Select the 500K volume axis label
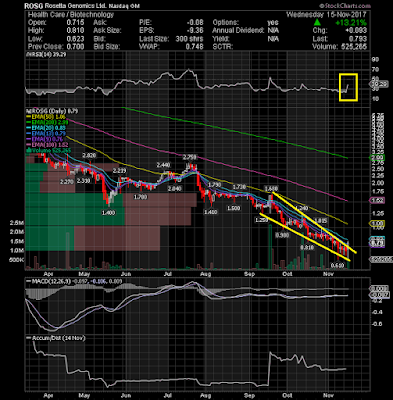The image size is (393, 400). (17, 259)
